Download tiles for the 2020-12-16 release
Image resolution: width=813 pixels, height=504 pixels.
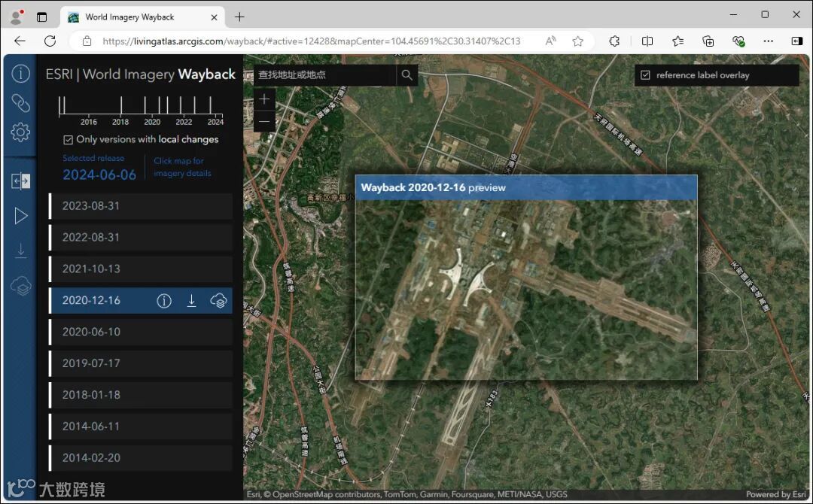pyautogui.click(x=191, y=300)
